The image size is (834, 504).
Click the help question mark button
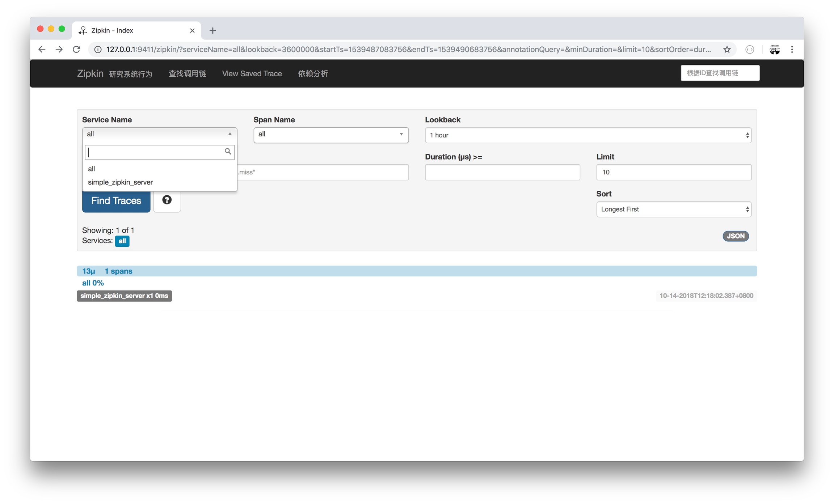pos(167,200)
